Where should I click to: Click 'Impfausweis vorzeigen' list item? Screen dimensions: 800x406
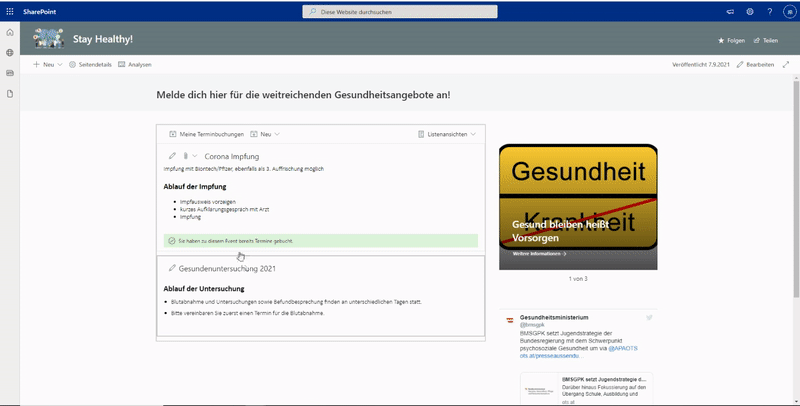(x=208, y=201)
